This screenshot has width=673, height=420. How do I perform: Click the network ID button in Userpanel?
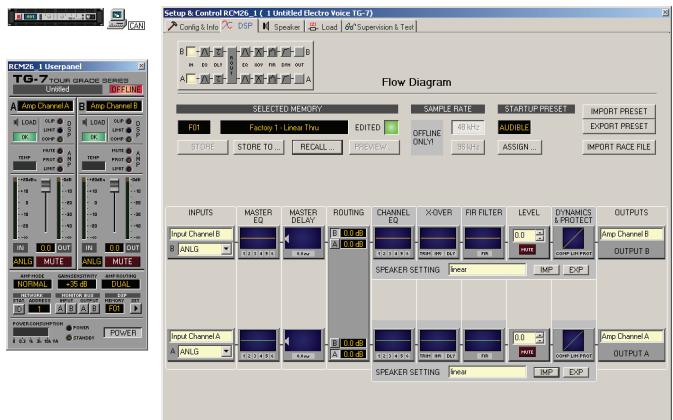pyautogui.click(x=18, y=308)
